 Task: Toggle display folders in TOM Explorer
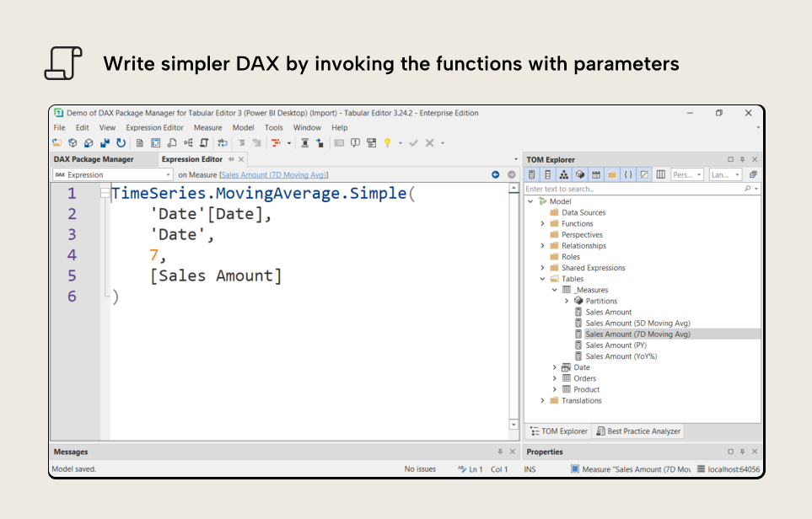point(611,174)
